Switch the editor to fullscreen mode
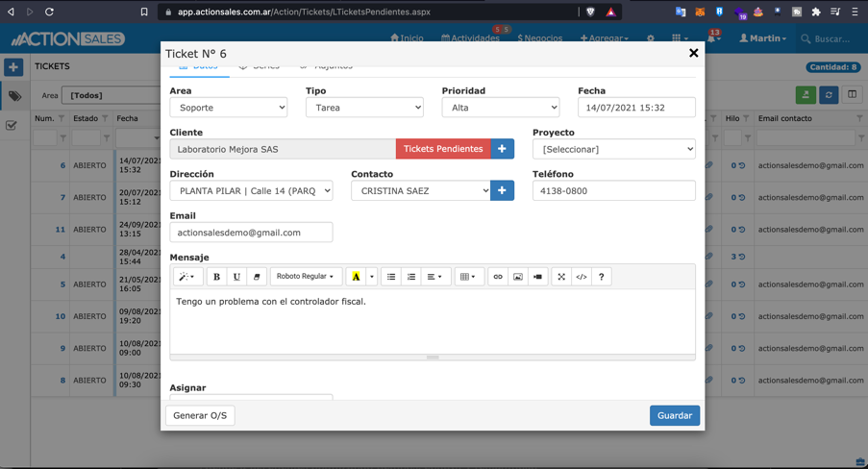Viewport: 868px width, 469px height. pyautogui.click(x=561, y=277)
